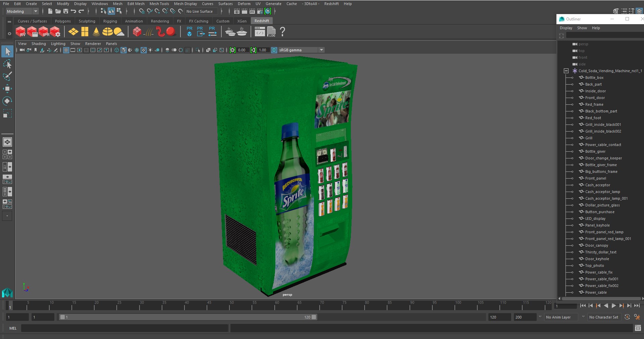Create a new scene file
The height and width of the screenshot is (339, 644).
50,11
